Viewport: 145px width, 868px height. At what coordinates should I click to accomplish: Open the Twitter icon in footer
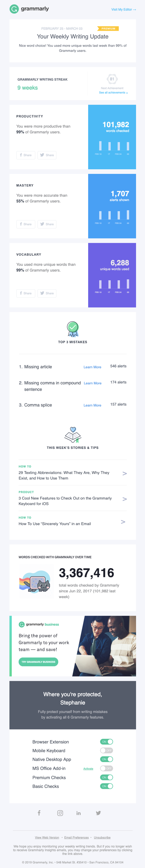pyautogui.click(x=98, y=813)
